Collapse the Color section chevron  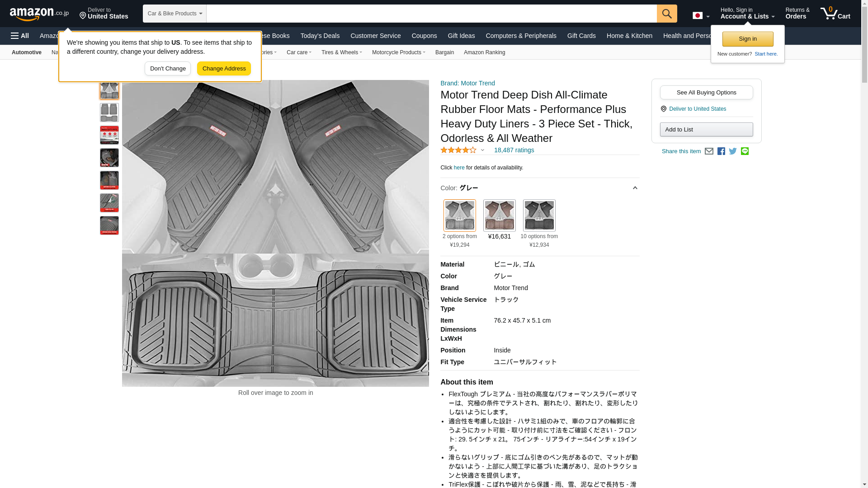(x=635, y=188)
